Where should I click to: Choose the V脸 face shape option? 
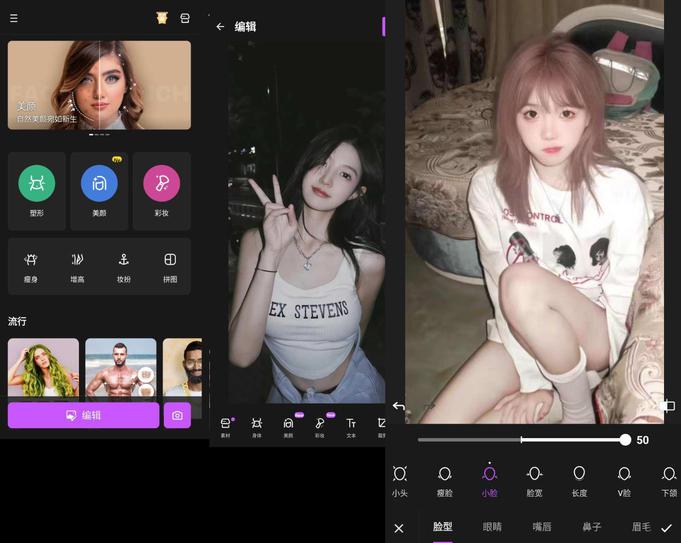tap(624, 479)
